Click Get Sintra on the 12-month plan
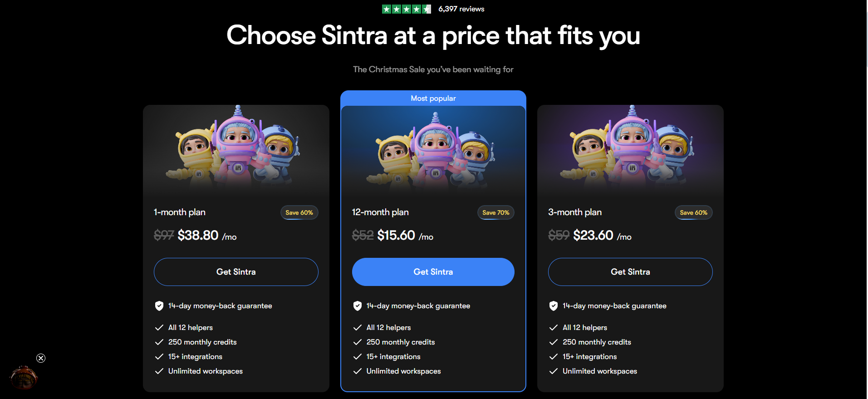868x399 pixels. point(433,271)
